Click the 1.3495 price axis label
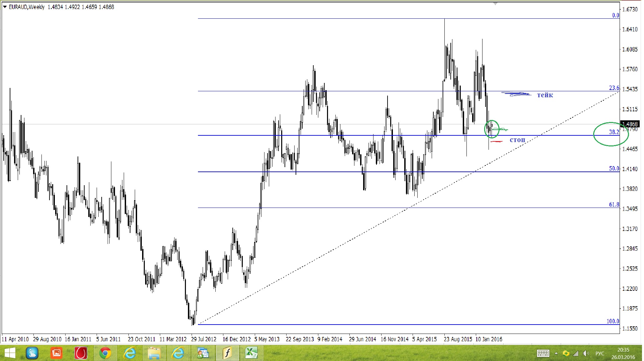This screenshot has width=644, height=361. tap(630, 209)
